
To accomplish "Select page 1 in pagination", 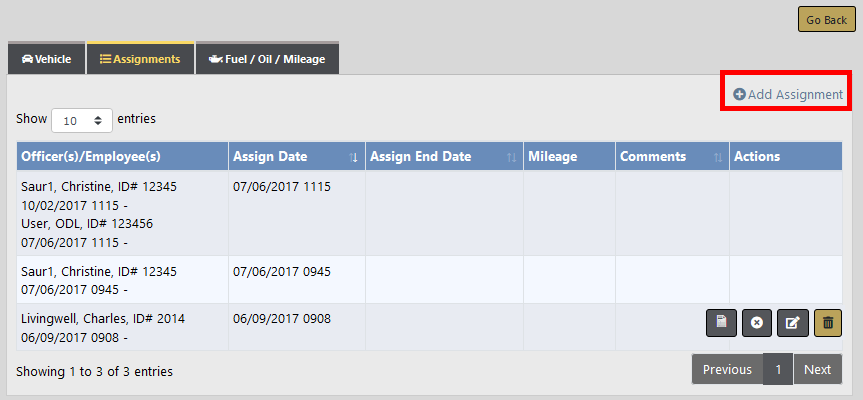I will coord(778,369).
